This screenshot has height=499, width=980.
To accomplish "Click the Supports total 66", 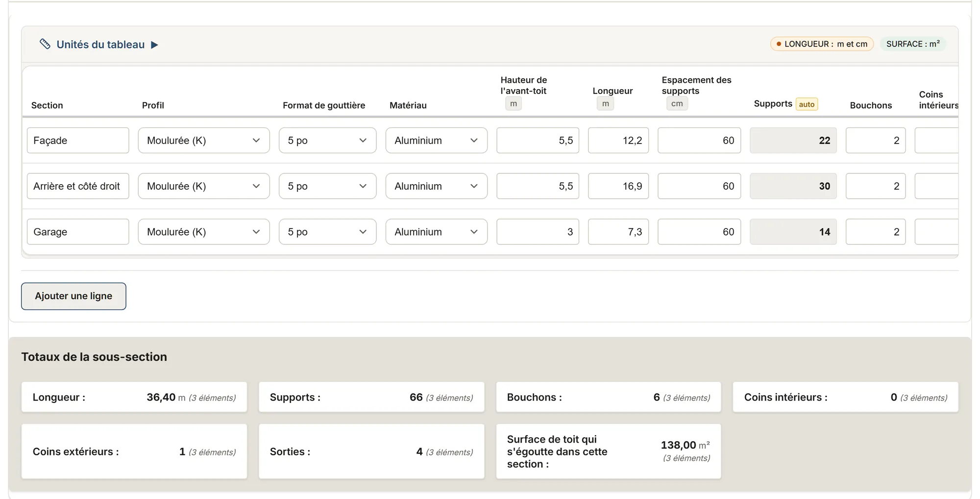I will (x=416, y=397).
